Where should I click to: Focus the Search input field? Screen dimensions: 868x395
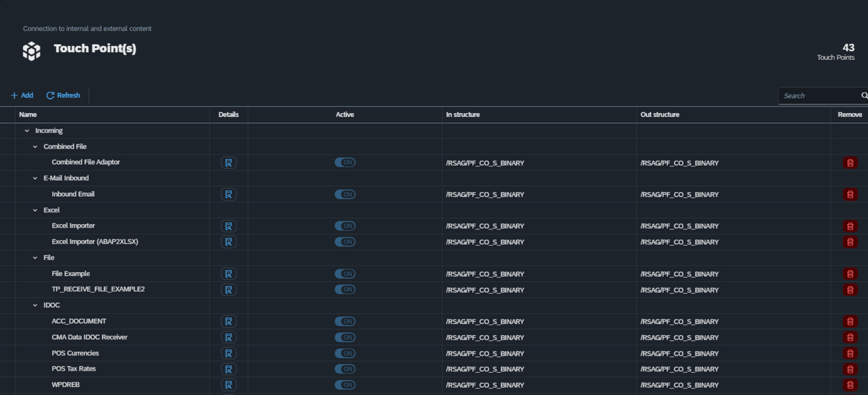[819, 96]
